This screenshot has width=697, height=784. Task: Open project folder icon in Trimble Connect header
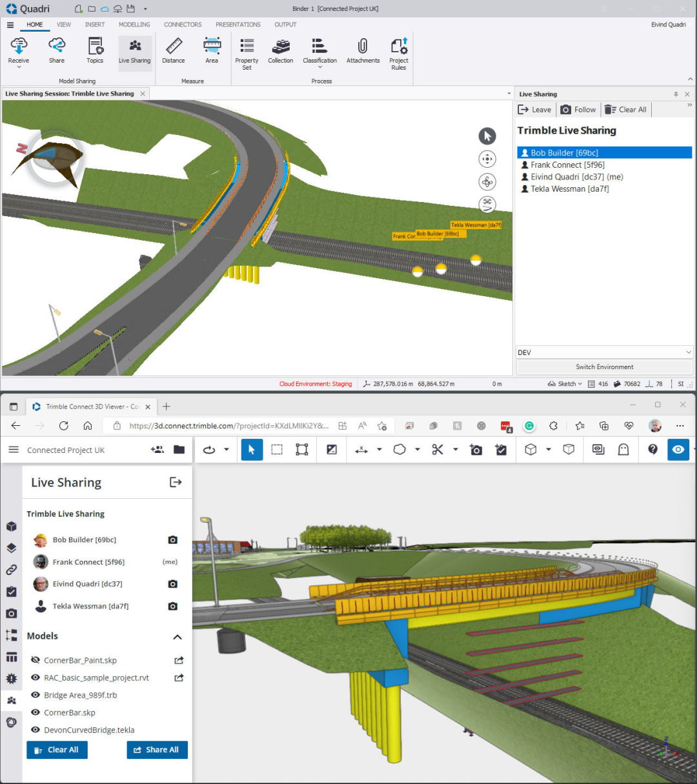point(179,450)
